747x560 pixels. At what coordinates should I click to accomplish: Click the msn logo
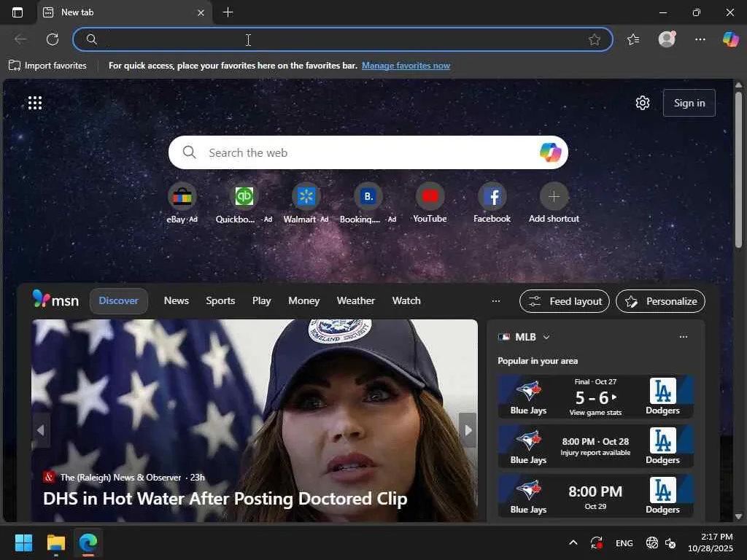[55, 300]
